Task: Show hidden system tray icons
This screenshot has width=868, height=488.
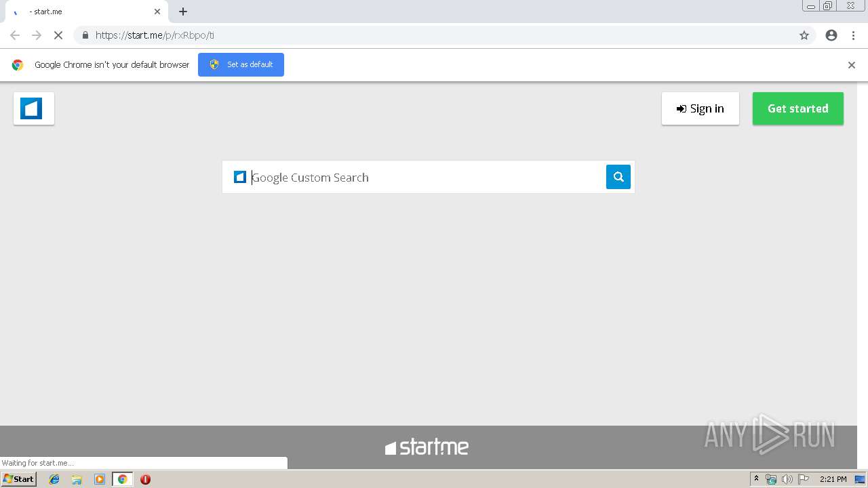Action: (x=756, y=479)
